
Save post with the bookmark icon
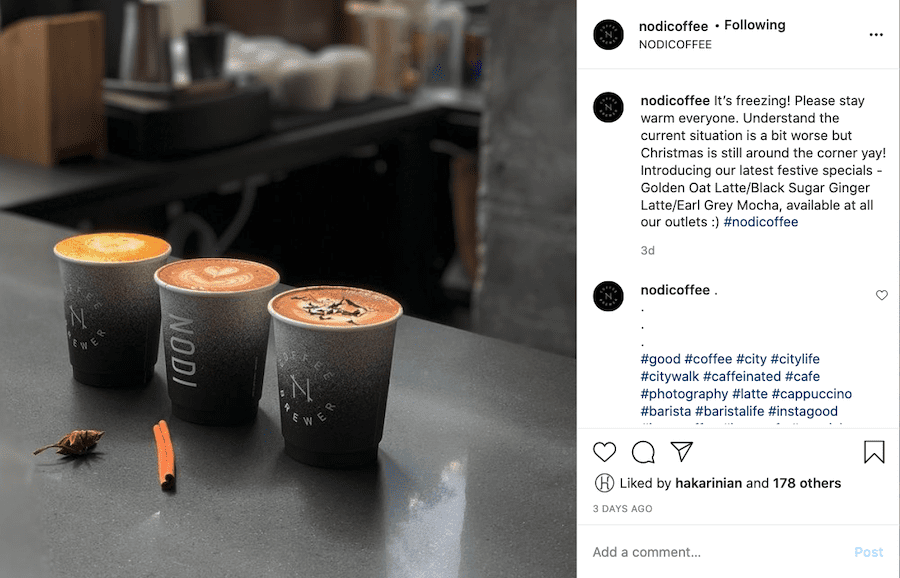click(x=874, y=452)
